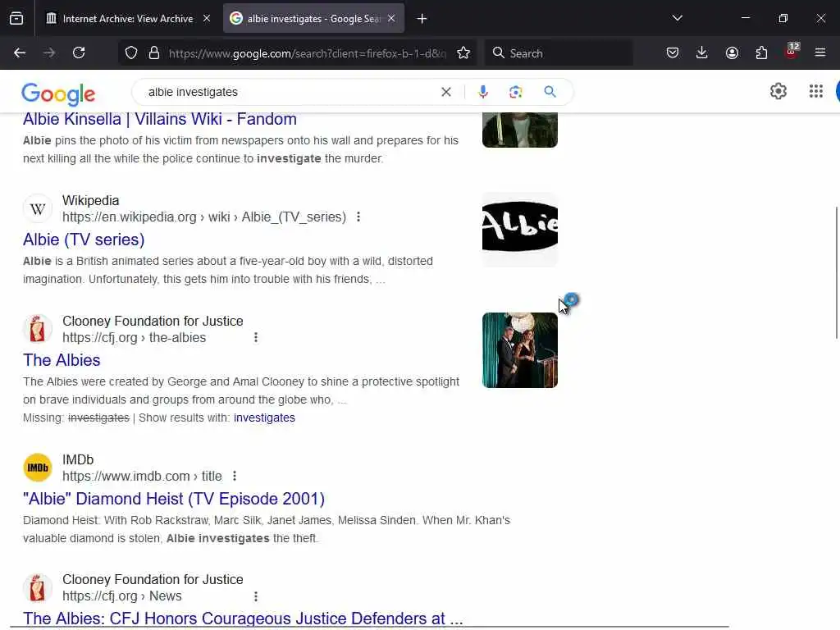Go forward to the next page

(x=49, y=53)
